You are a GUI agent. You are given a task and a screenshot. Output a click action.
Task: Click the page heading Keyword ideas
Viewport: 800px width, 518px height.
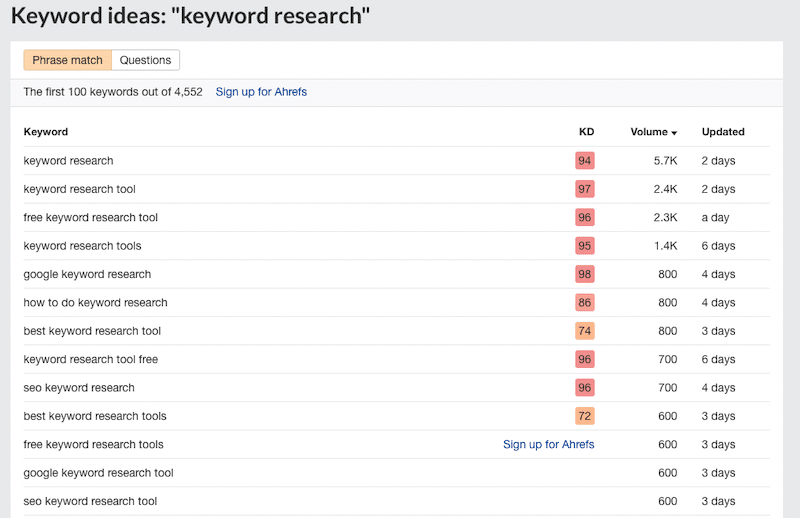pos(190,16)
